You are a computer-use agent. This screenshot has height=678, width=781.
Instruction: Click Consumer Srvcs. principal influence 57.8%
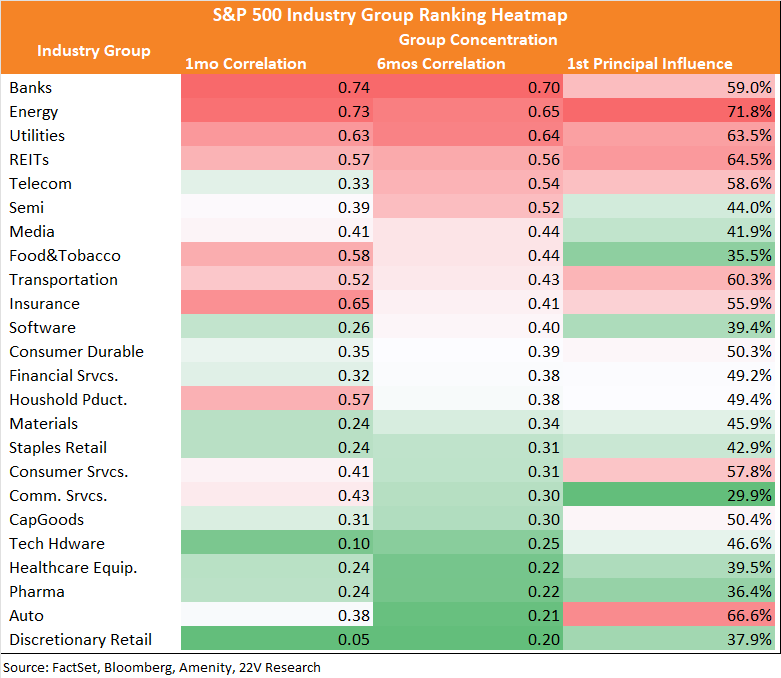tap(749, 472)
